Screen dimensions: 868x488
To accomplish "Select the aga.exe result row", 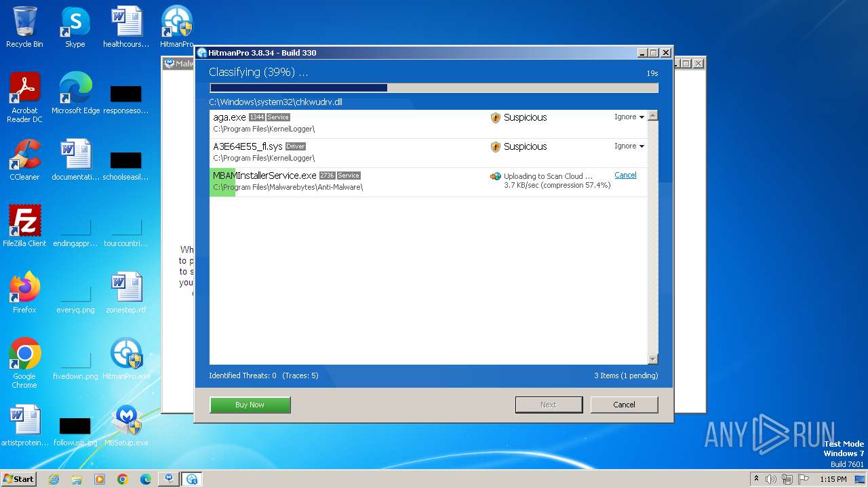I will (428, 124).
